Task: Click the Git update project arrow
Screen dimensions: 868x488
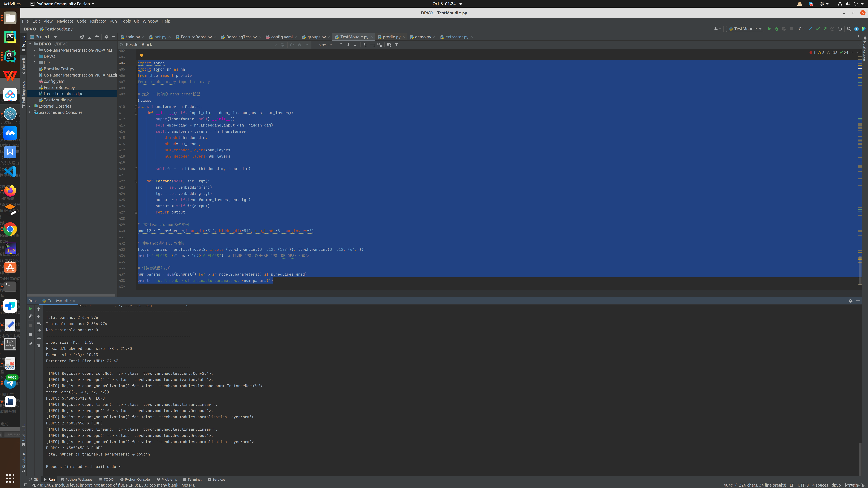Action: tap(810, 29)
